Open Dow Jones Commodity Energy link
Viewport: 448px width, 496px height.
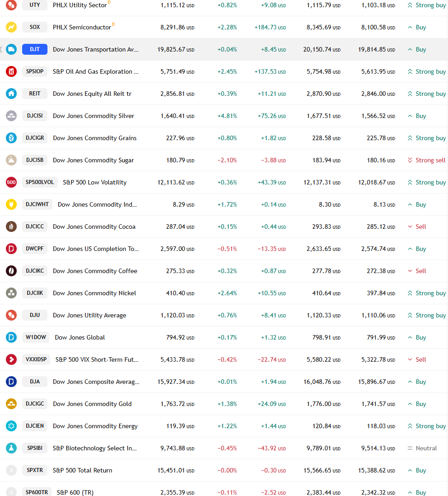95,426
